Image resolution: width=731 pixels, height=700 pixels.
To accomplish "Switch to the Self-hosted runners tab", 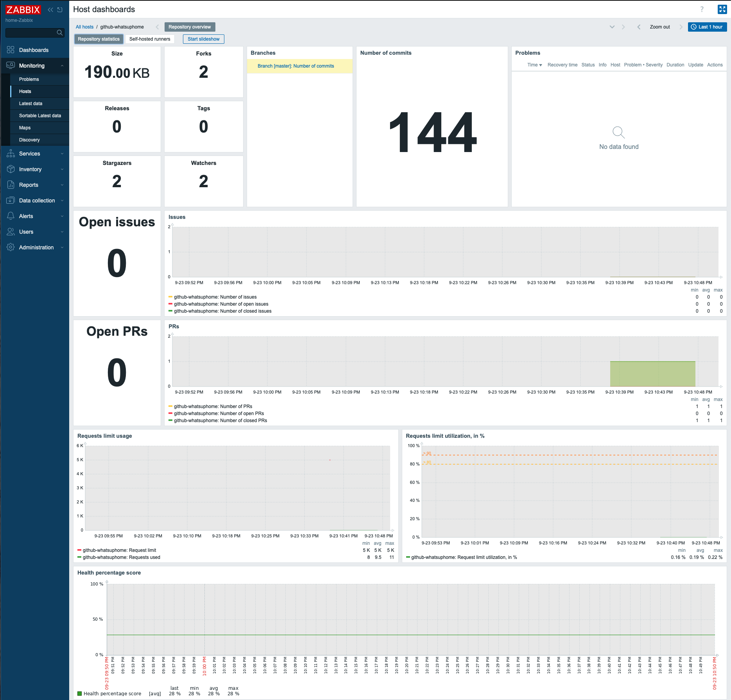I will 150,39.
